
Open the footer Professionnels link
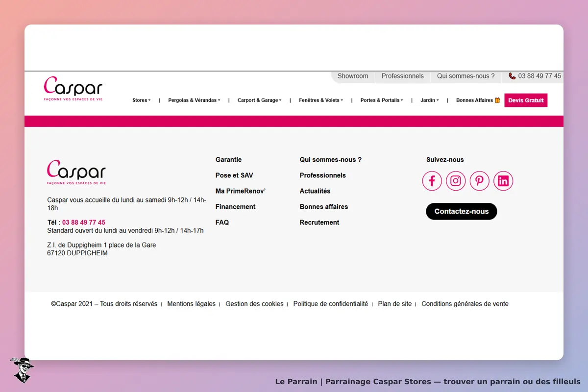click(323, 175)
